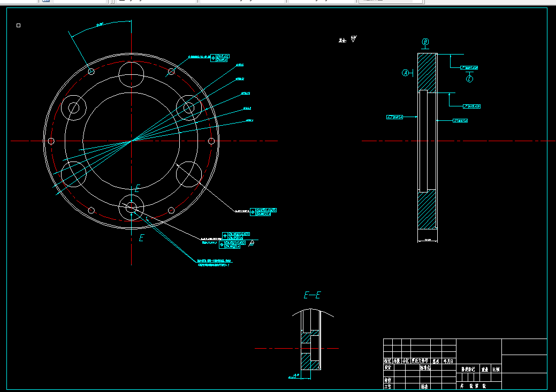Select the lower E section cut label
Image resolution: width=556 pixels, height=392 pixels.
(141, 238)
